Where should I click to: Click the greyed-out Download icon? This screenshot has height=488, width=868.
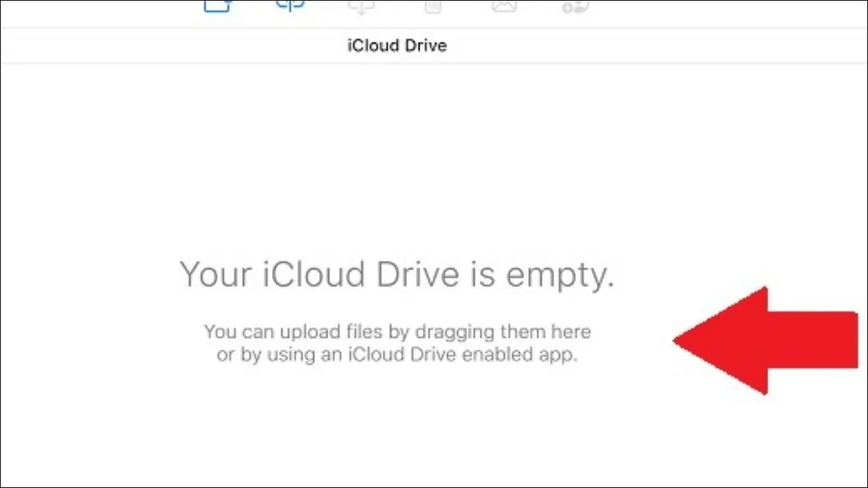click(x=359, y=6)
